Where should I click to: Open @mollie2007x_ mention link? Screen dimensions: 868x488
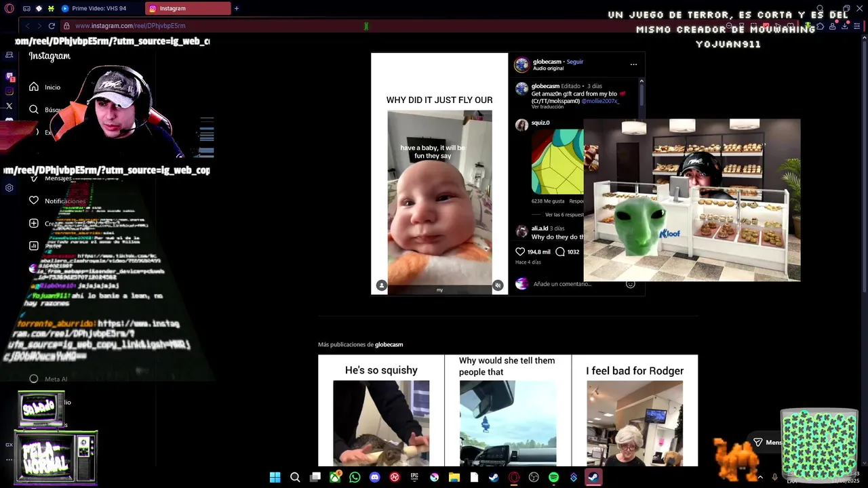click(600, 101)
